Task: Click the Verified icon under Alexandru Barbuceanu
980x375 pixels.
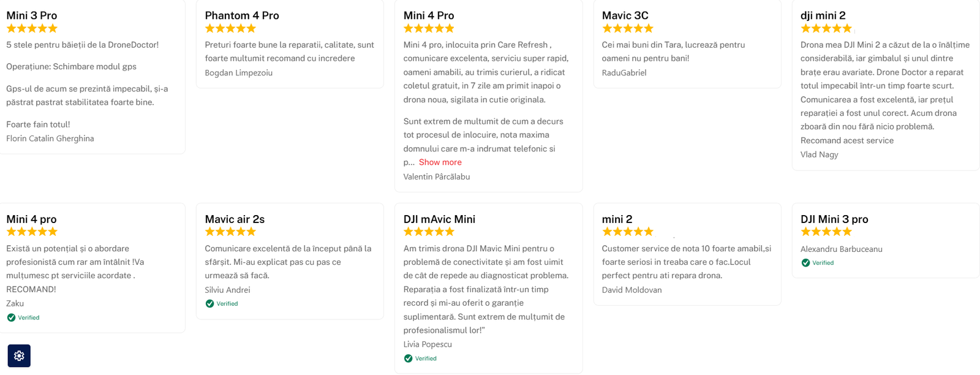Action: (806, 263)
